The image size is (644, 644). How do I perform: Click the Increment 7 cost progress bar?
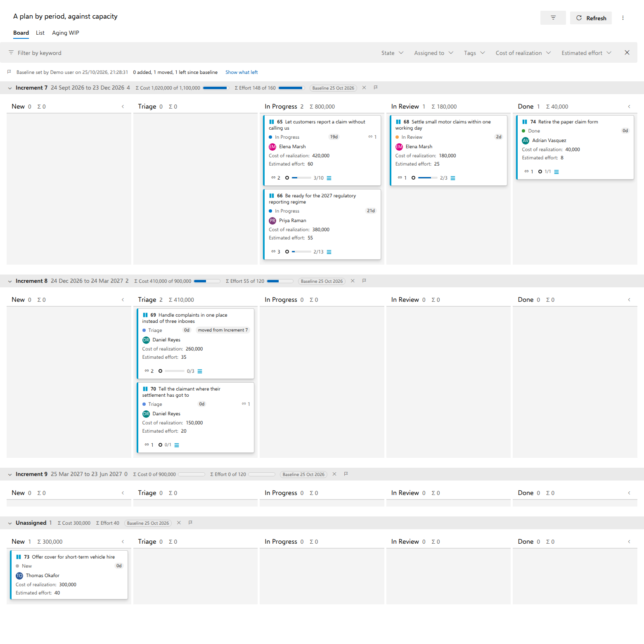pyautogui.click(x=215, y=88)
